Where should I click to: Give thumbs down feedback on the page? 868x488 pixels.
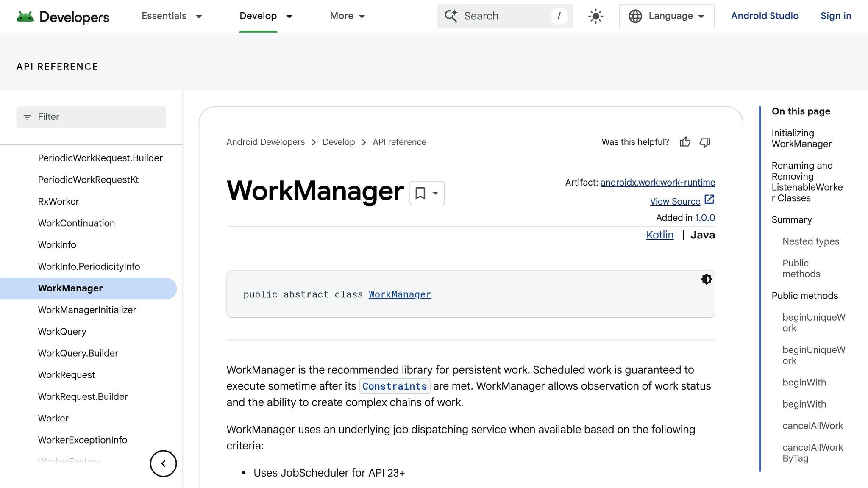[705, 142]
